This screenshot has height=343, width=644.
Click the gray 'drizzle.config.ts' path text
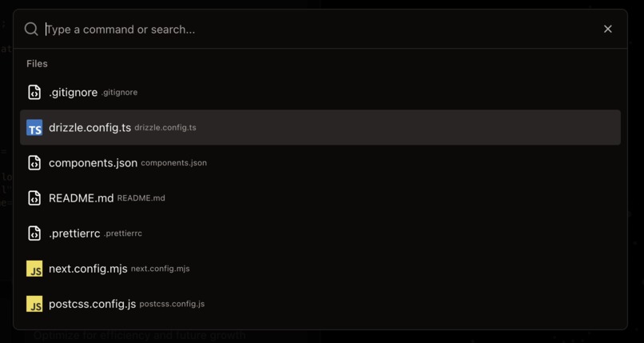[x=165, y=128]
